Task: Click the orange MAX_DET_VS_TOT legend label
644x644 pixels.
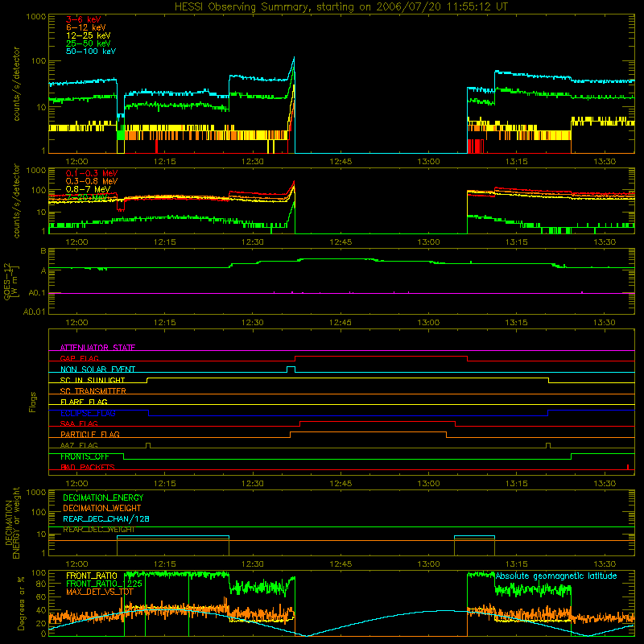Action: pos(99,592)
